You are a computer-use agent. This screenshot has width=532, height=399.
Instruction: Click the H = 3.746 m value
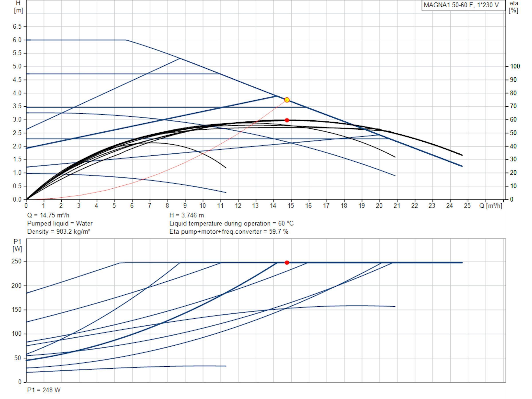[x=186, y=215]
